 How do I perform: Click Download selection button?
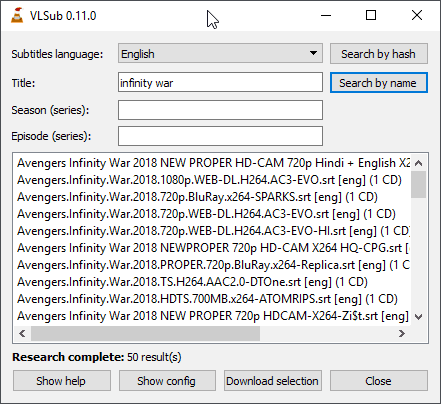273,380
